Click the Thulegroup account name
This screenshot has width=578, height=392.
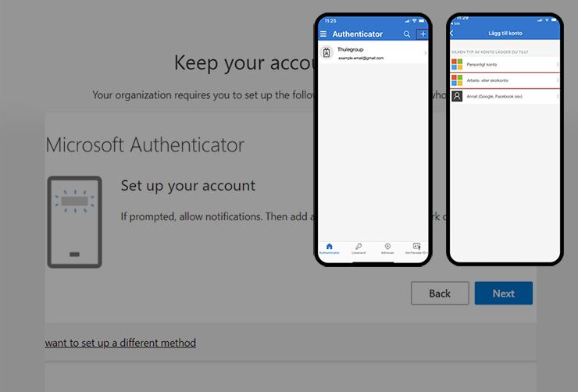(x=350, y=49)
